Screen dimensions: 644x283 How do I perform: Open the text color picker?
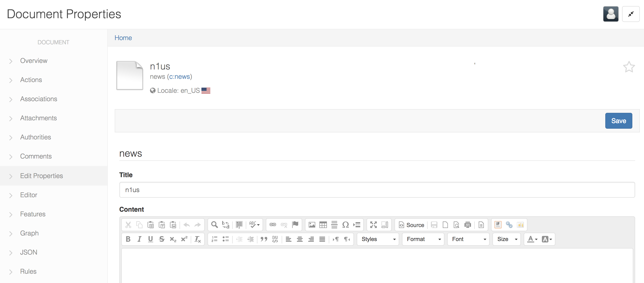pyautogui.click(x=532, y=239)
